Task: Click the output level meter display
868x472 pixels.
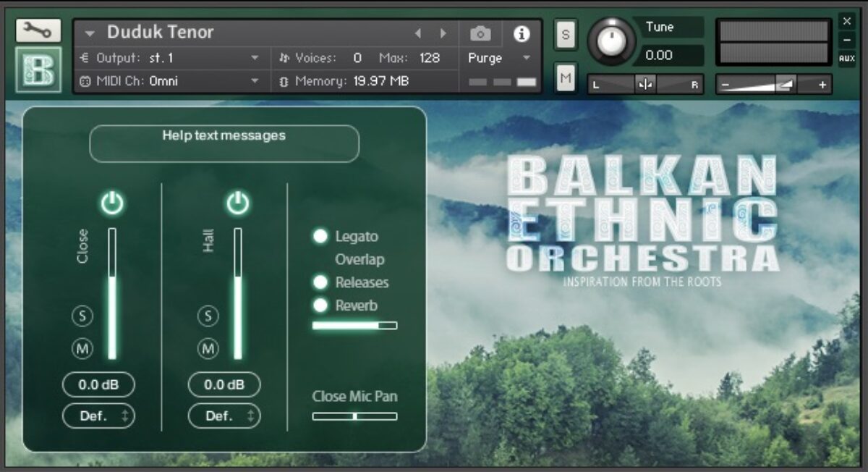Action: coord(773,42)
